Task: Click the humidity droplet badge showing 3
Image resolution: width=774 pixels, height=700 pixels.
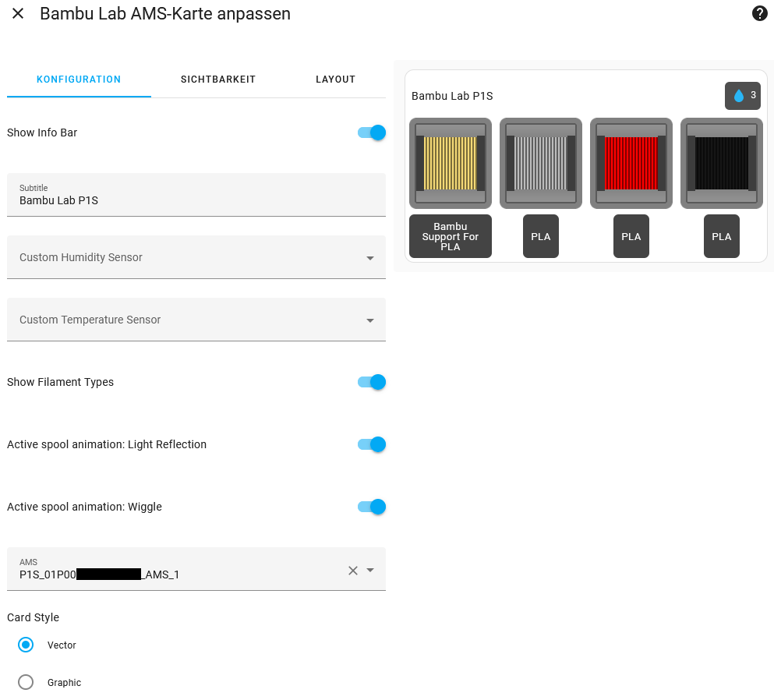Action: [x=742, y=96]
